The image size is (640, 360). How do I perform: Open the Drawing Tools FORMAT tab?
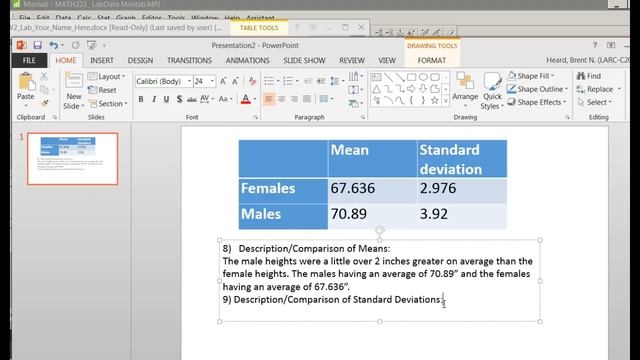tap(432, 60)
